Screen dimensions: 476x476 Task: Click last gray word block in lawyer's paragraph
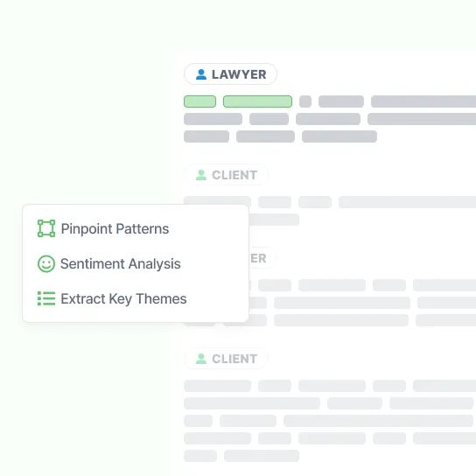pyautogui.click(x=339, y=136)
